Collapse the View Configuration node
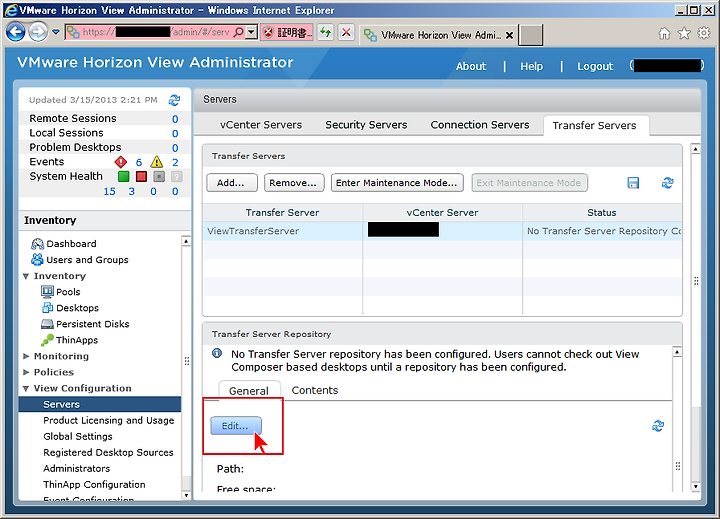Image resolution: width=720 pixels, height=519 pixels. coord(26,389)
